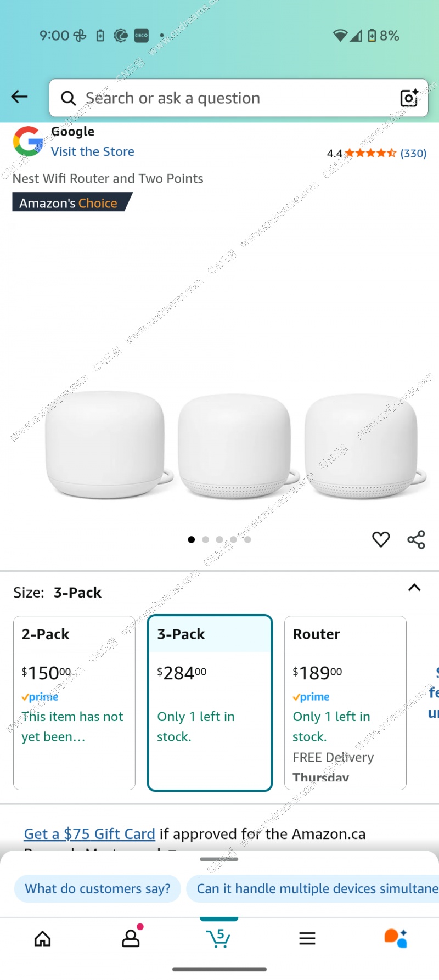The height and width of the screenshot is (980, 439).
Task: Tap the share icon
Action: coord(416,539)
